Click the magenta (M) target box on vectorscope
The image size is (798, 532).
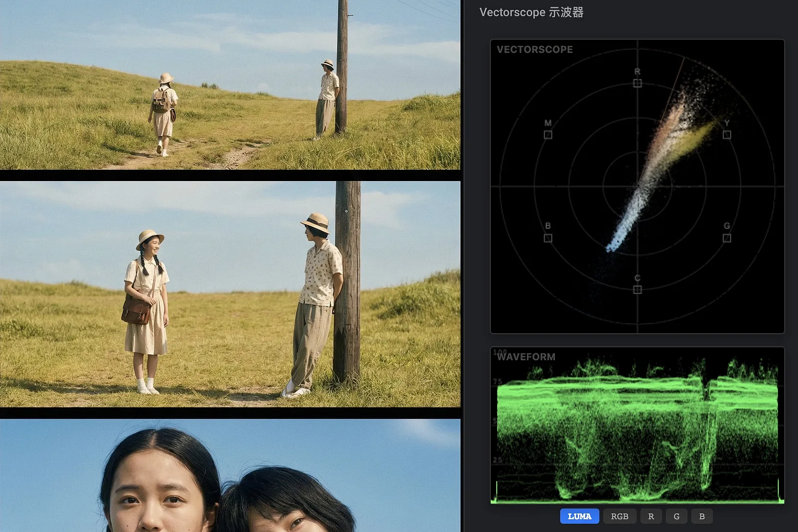(548, 135)
